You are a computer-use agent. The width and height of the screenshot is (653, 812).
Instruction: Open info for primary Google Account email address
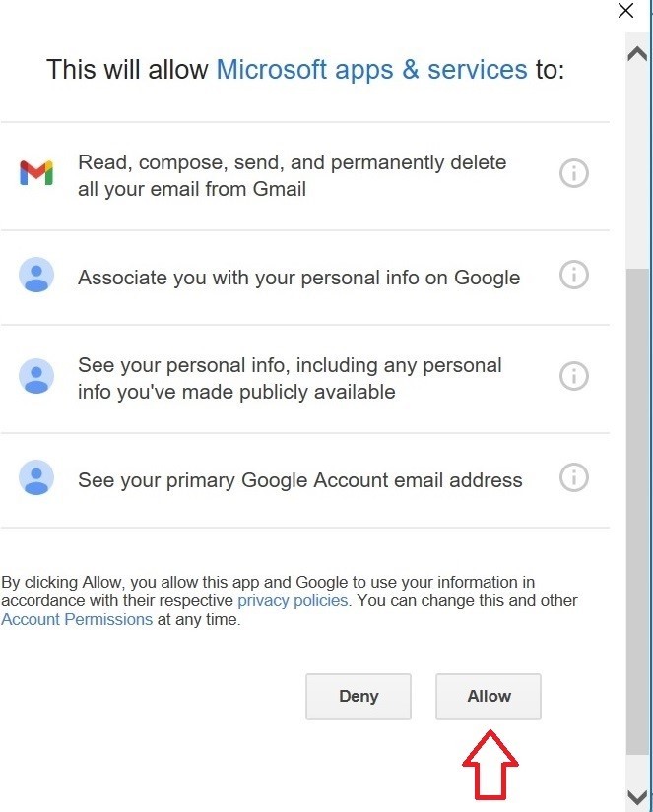pyautogui.click(x=573, y=477)
